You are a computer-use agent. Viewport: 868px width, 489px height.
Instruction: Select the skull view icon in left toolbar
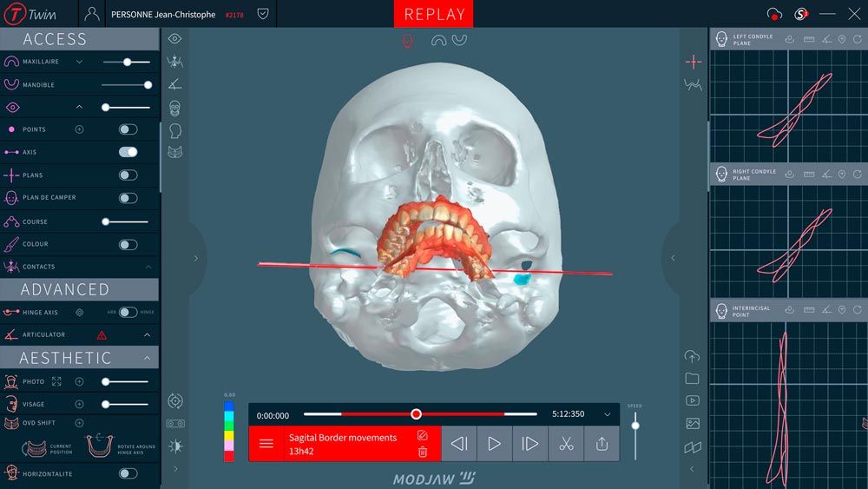pyautogui.click(x=174, y=108)
